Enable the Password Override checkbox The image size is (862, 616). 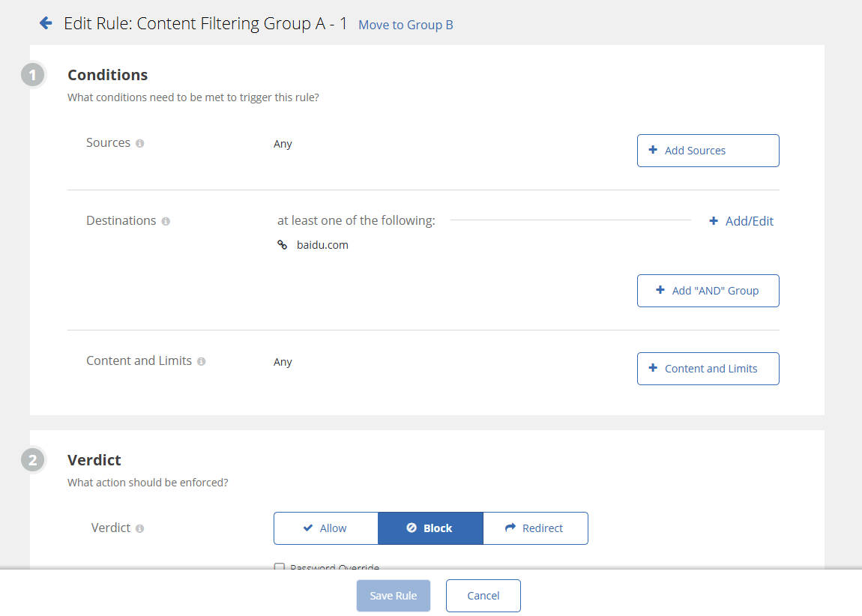click(x=280, y=567)
